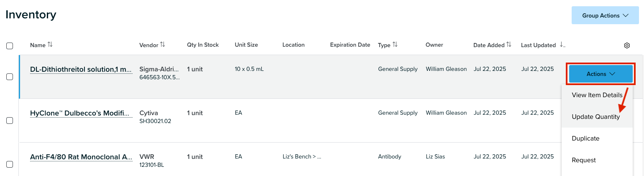
Task: Select the HyClone Dulbecco's row checkbox
Action: [10, 121]
